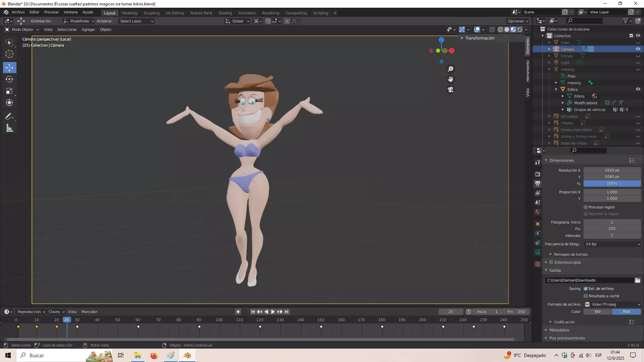
Task: Open the Global transform orientation dropdown
Action: [237, 21]
